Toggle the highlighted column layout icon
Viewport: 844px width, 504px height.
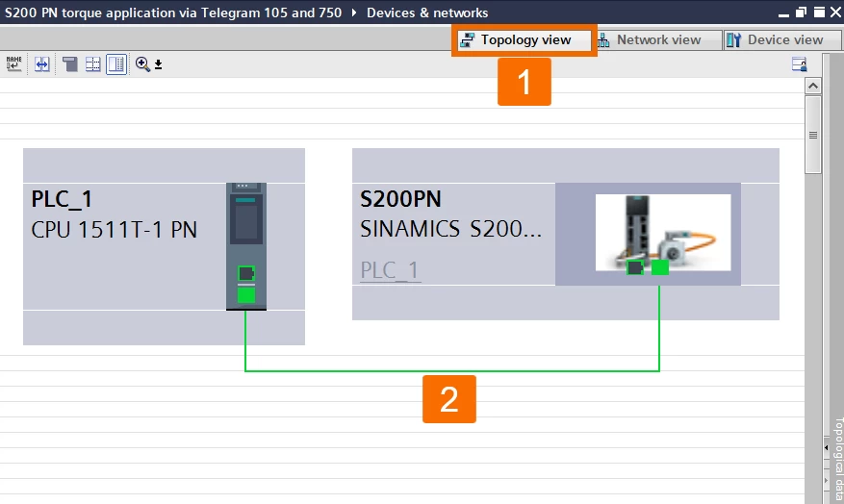(x=116, y=64)
